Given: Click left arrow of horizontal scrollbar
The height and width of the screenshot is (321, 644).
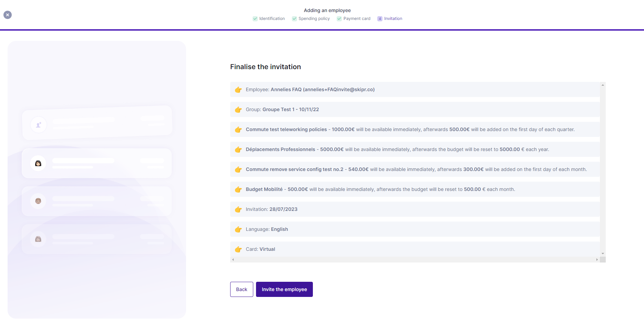Looking at the screenshot, I should 233,260.
